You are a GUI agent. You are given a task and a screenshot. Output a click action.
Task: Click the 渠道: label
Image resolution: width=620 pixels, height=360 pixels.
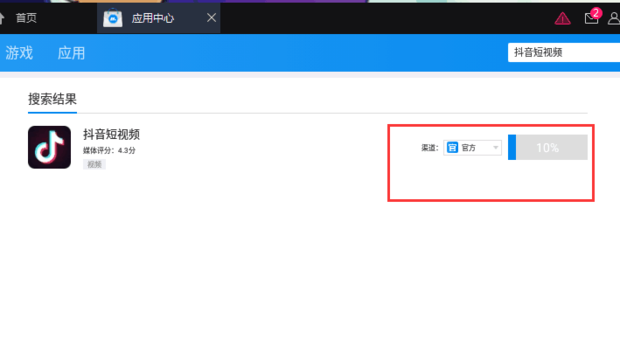(430, 148)
